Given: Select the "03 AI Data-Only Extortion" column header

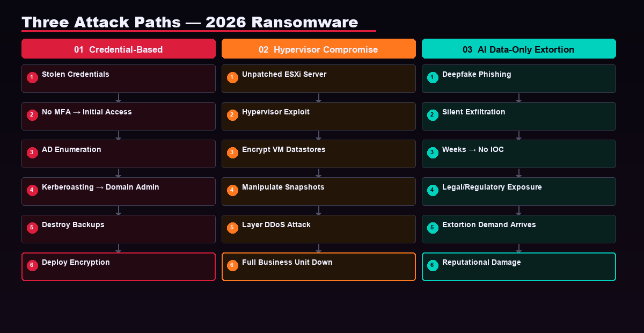Looking at the screenshot, I should coord(519,49).
